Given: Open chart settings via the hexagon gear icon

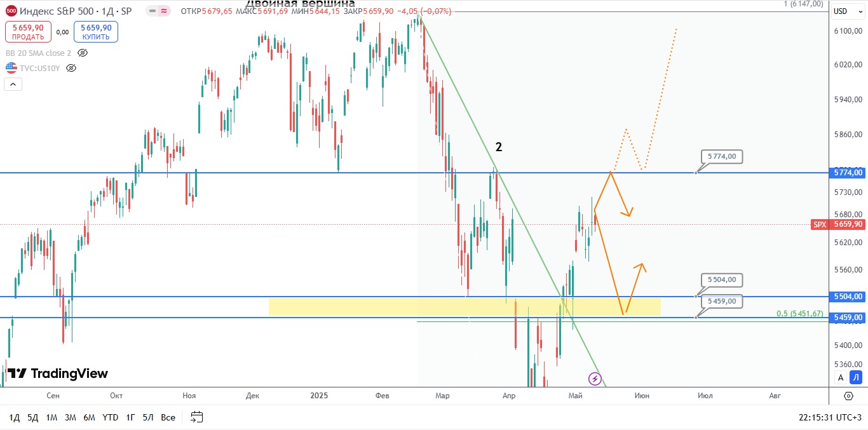Looking at the screenshot, I should coord(848,396).
